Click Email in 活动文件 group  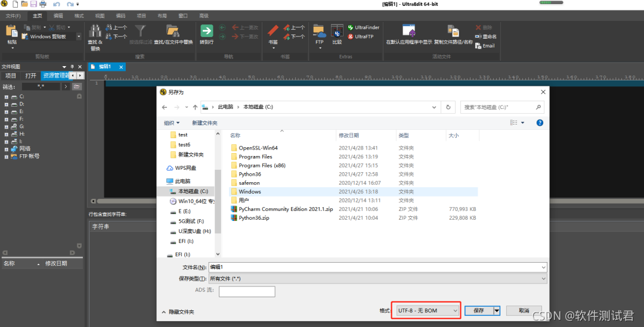[x=485, y=46]
